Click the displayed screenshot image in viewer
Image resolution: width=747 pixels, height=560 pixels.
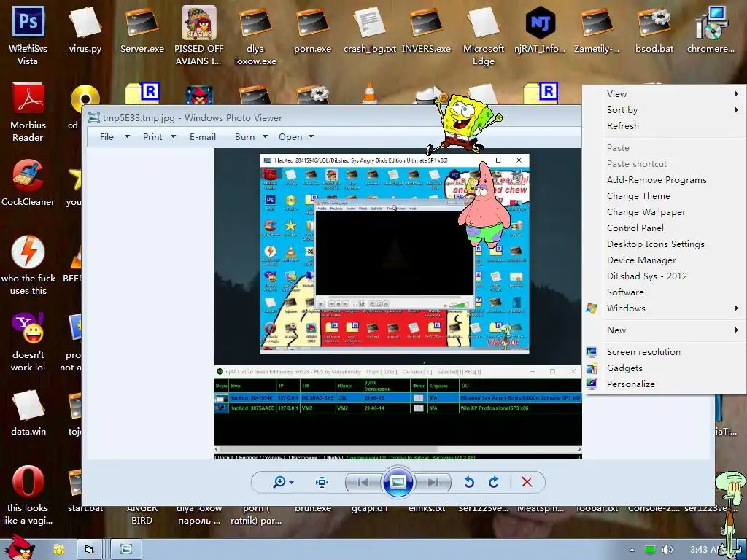pos(398,304)
